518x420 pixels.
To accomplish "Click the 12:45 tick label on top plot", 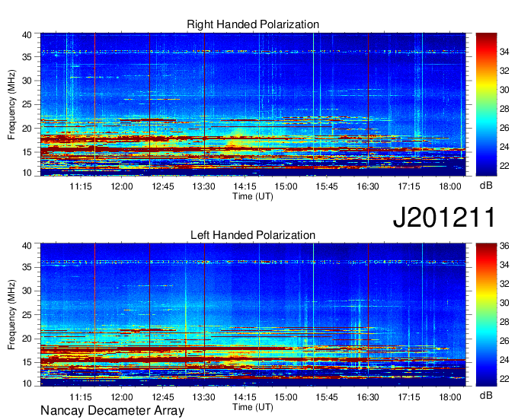I will (163, 186).
